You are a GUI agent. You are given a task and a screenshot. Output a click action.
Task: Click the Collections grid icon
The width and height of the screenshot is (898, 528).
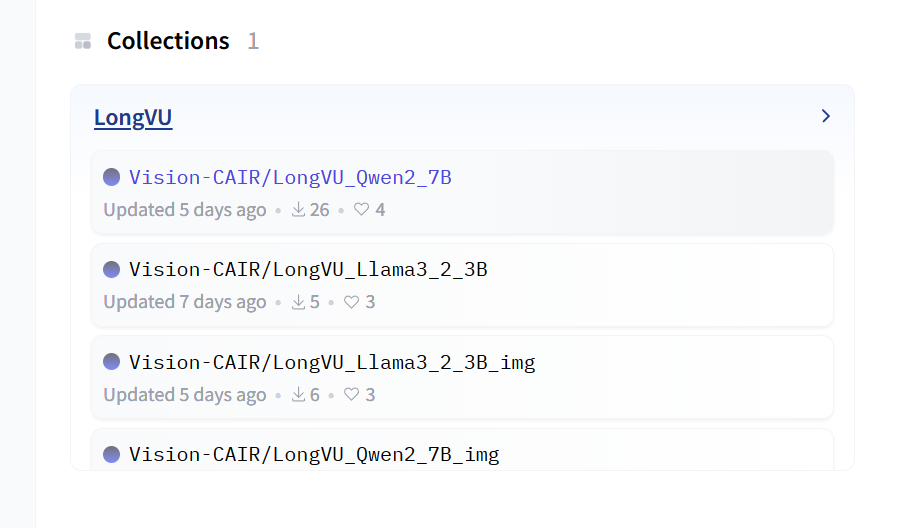tap(83, 41)
